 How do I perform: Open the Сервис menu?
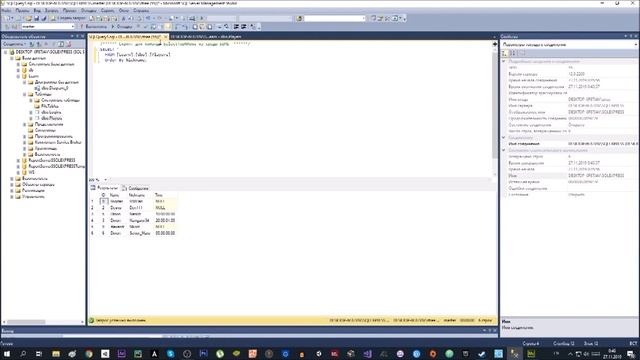click(x=108, y=10)
